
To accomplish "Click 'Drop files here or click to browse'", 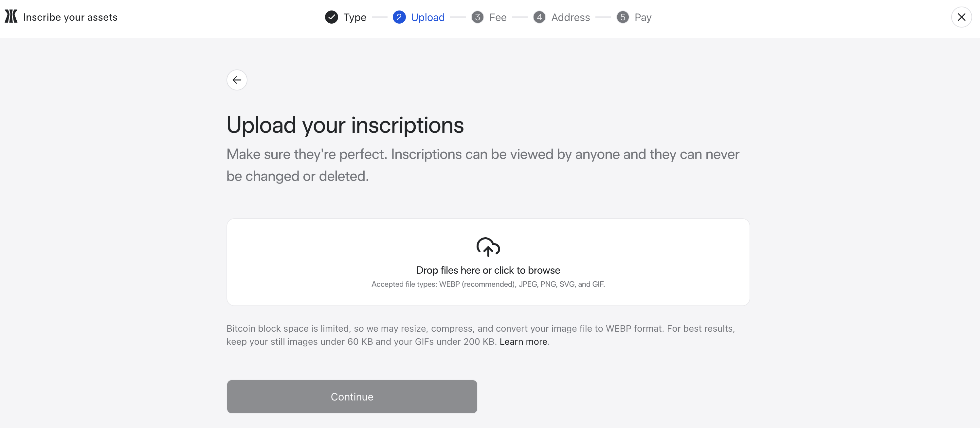I will (x=488, y=270).
